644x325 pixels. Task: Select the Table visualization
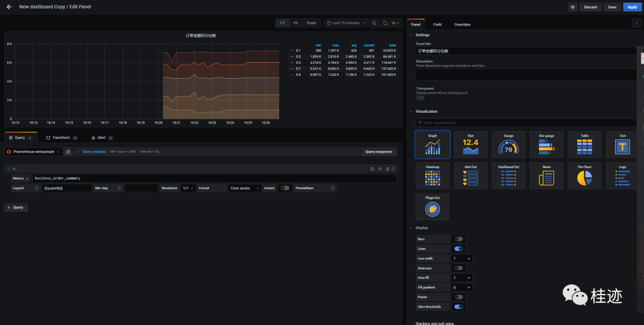point(584,145)
